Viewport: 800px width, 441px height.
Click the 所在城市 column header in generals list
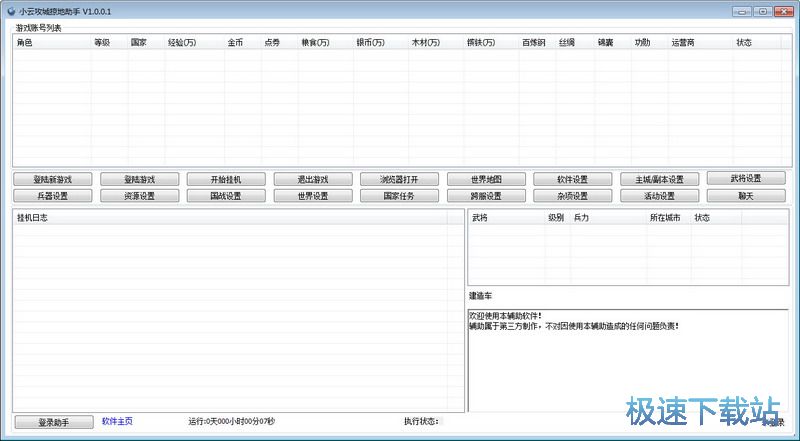[665, 217]
